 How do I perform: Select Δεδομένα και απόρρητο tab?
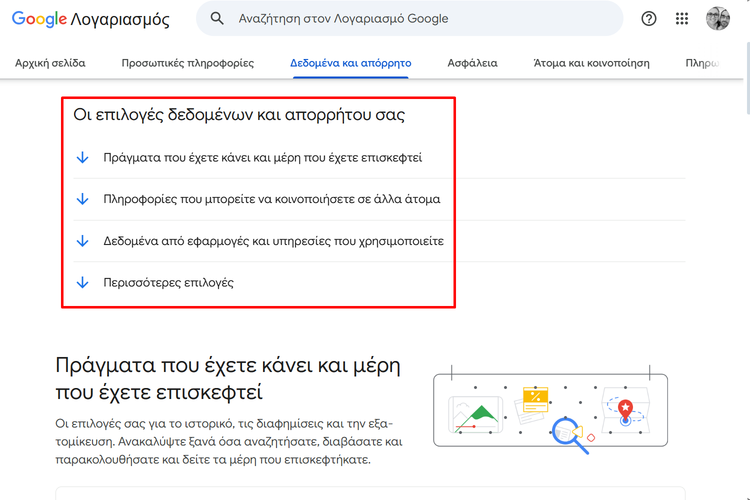[x=351, y=63]
